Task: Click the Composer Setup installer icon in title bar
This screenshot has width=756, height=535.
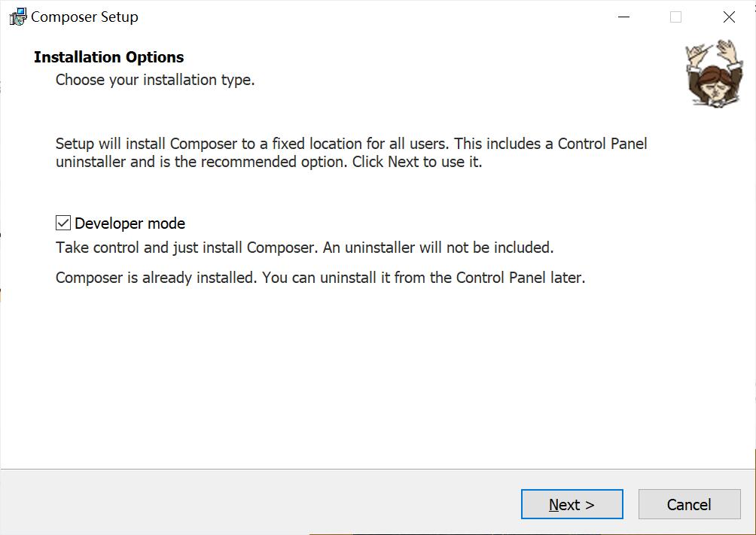Action: 18,17
